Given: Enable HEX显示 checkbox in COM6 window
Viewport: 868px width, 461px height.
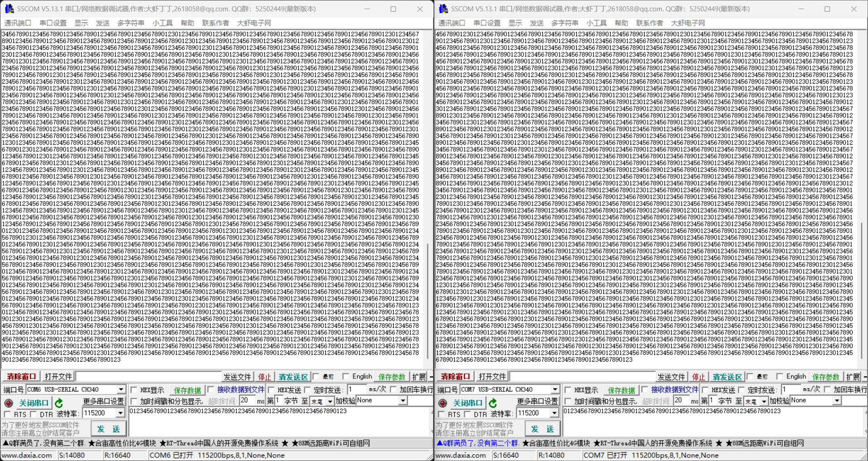Looking at the screenshot, I should point(134,390).
